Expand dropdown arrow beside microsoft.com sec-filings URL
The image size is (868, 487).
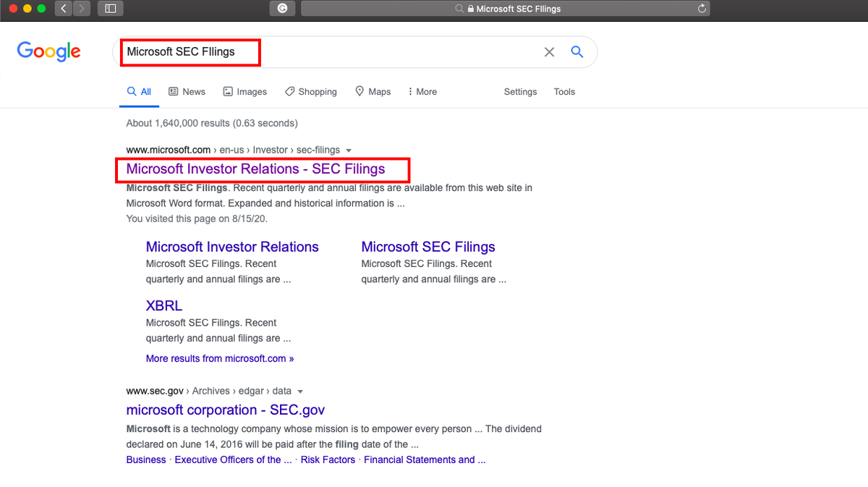click(x=349, y=151)
